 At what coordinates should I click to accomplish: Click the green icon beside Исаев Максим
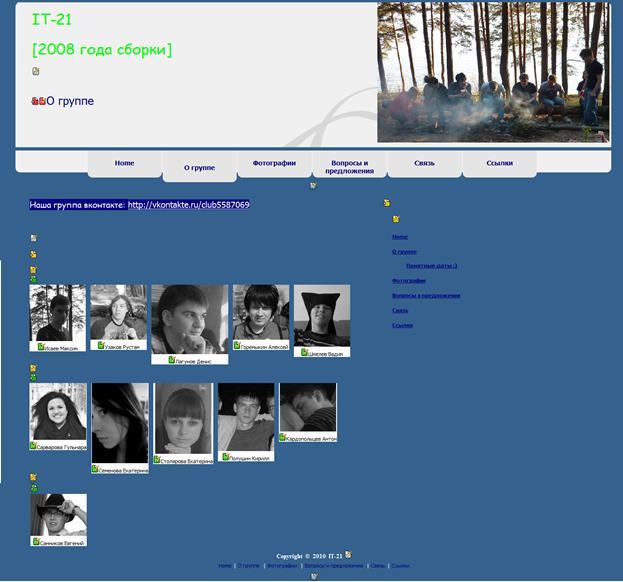[41, 347]
